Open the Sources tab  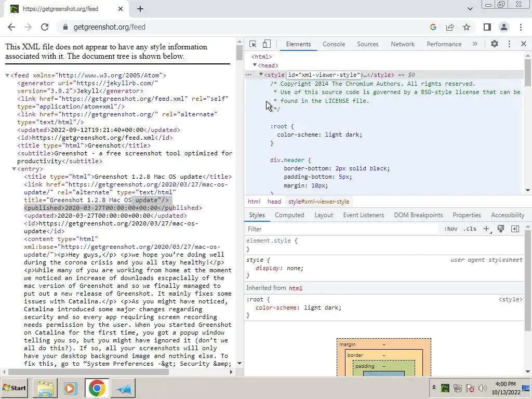[367, 44]
